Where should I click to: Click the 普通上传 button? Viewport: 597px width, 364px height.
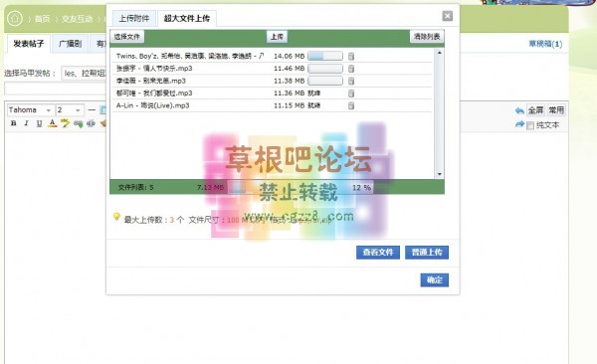[427, 252]
